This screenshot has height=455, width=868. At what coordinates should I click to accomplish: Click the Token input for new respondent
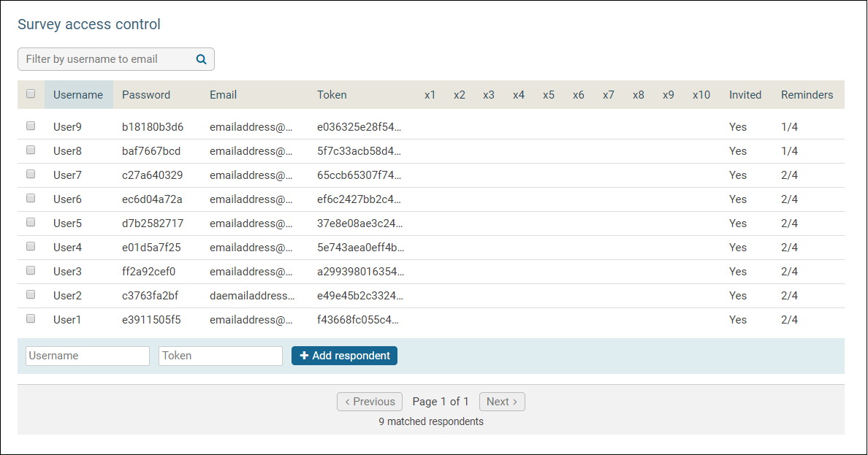pyautogui.click(x=221, y=356)
